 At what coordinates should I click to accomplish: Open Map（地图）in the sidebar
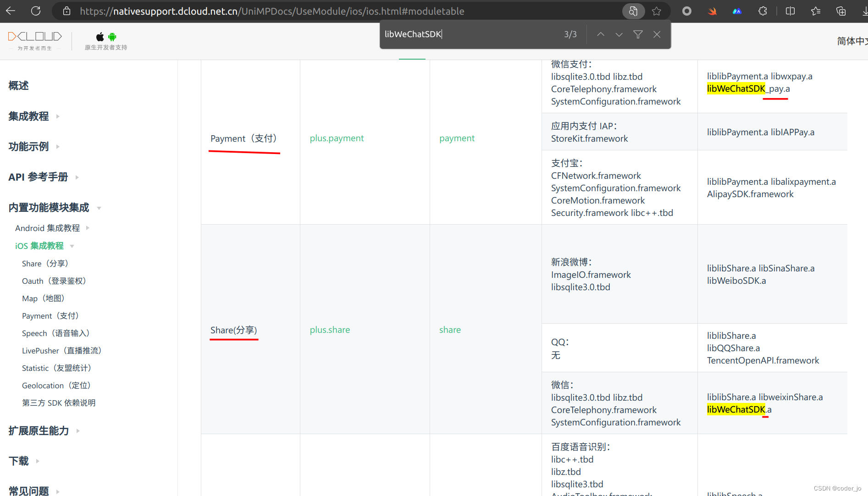(x=43, y=298)
